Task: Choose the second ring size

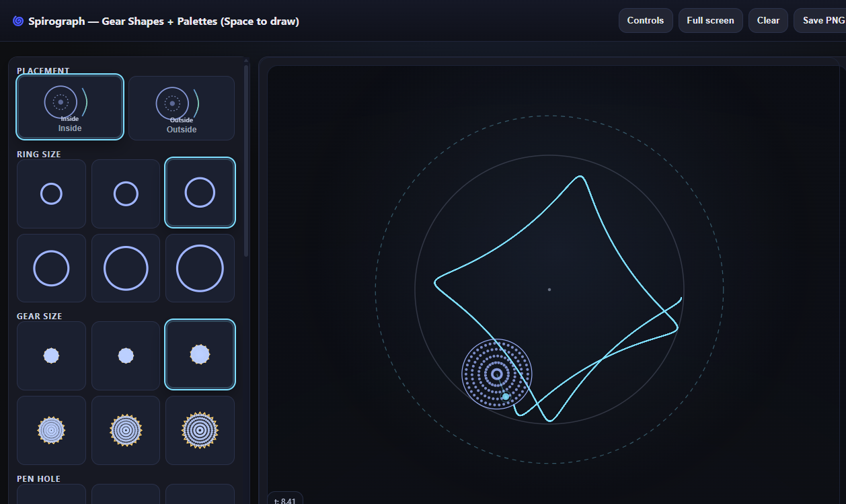Action: [126, 194]
